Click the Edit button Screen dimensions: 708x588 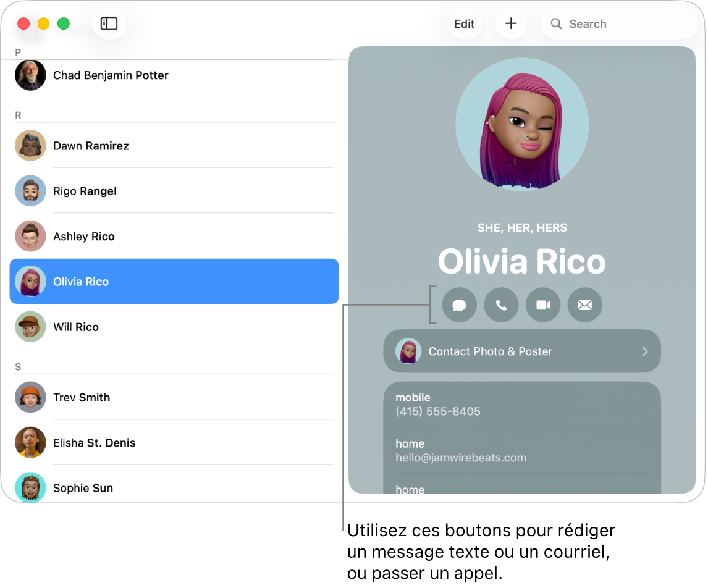tap(464, 23)
